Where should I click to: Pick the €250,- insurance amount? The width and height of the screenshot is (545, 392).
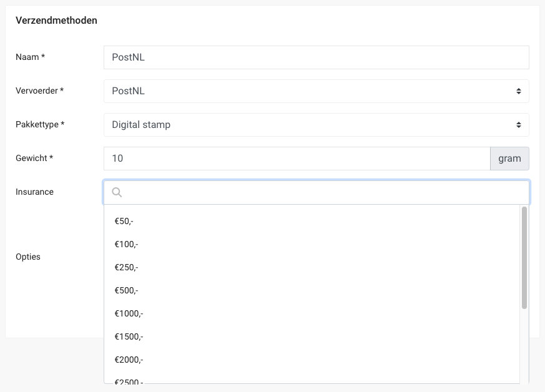tap(126, 267)
